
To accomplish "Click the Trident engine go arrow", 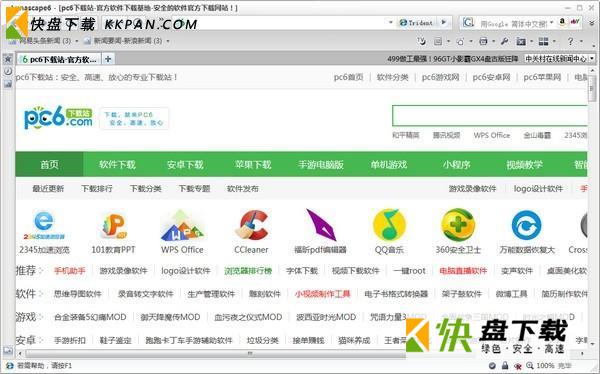I will pyautogui.click(x=444, y=22).
